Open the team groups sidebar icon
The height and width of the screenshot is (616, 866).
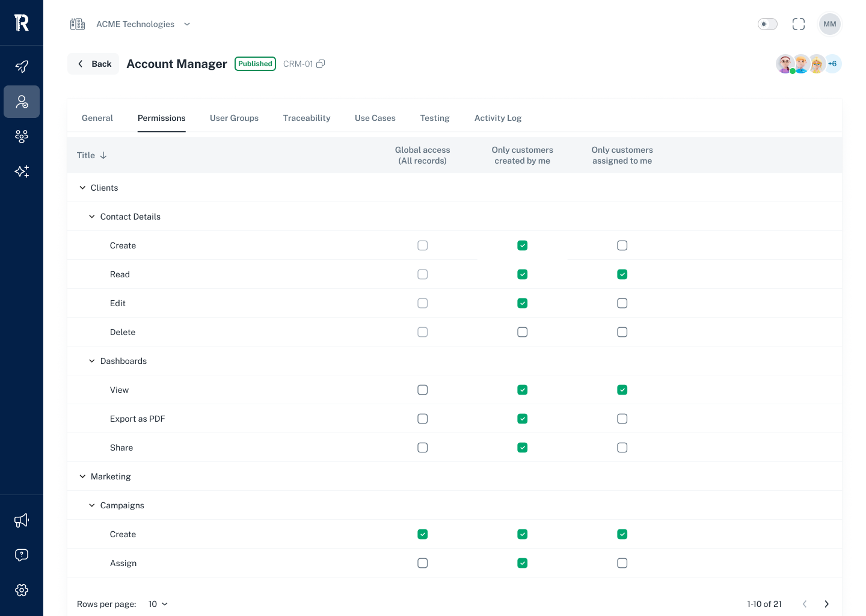click(x=22, y=137)
